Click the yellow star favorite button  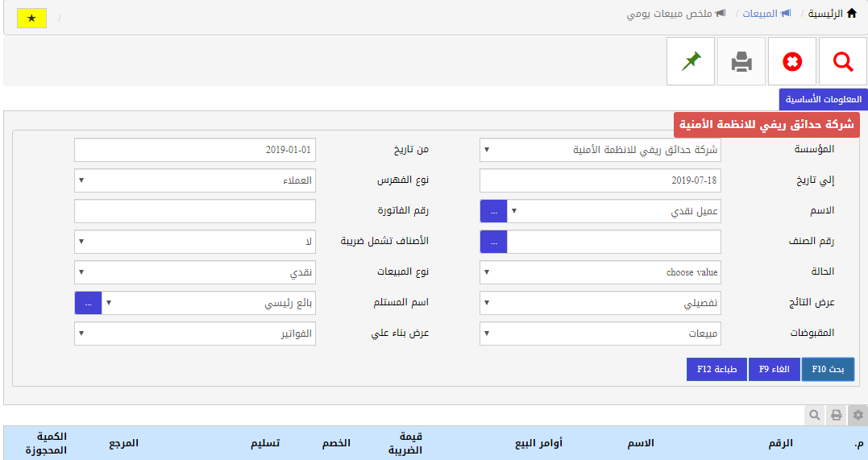(x=31, y=18)
